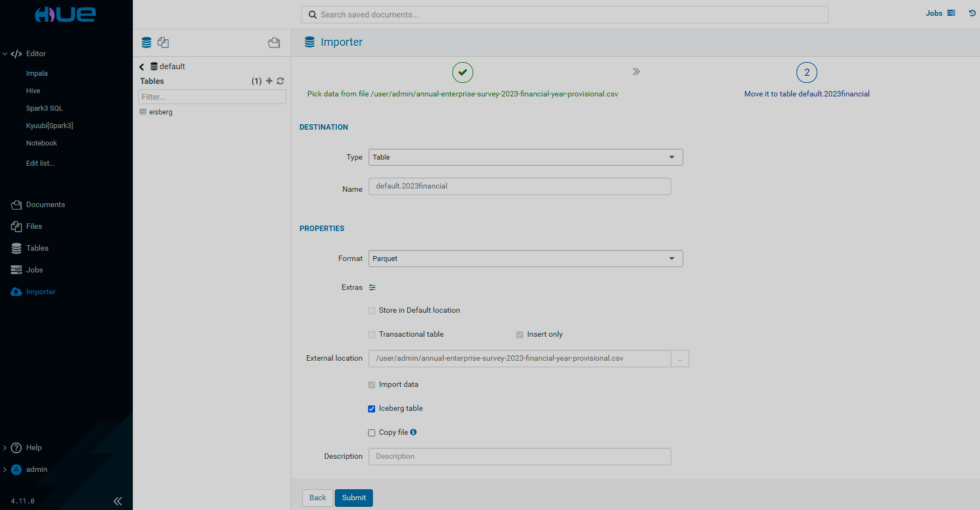The image size is (980, 510).
Task: Click the step two circle
Action: click(x=807, y=72)
